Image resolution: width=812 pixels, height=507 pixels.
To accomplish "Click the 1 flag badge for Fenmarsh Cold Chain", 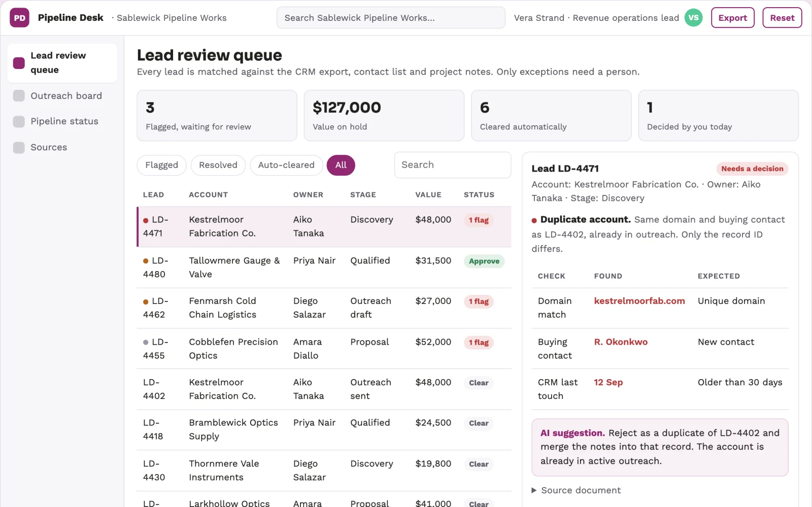I will [x=478, y=301].
